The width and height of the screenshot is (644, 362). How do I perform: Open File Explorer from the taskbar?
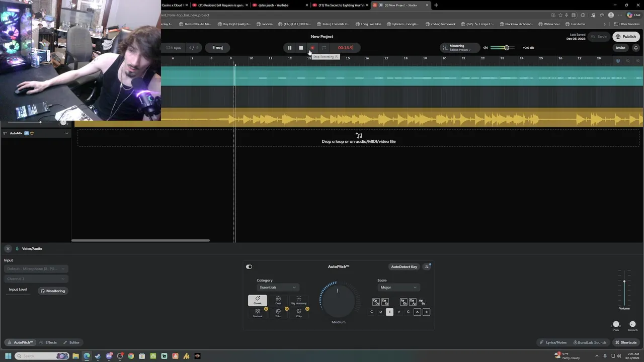point(75,356)
